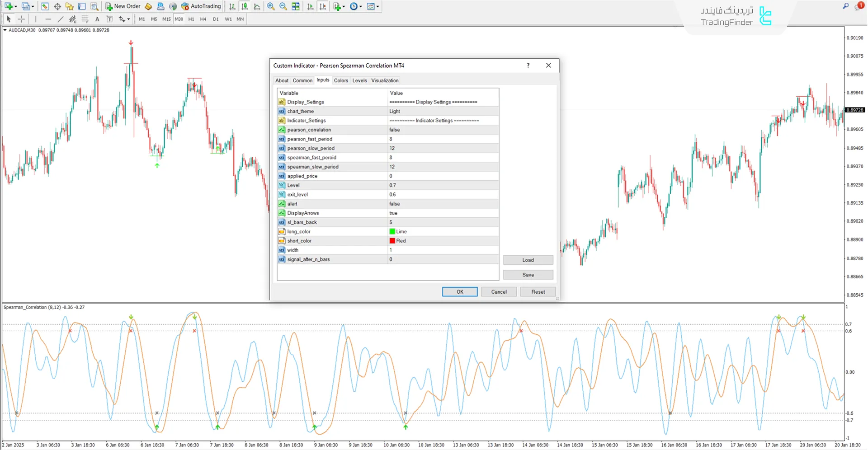
Task: Select the horizontal line drawing tool
Action: click(48, 19)
